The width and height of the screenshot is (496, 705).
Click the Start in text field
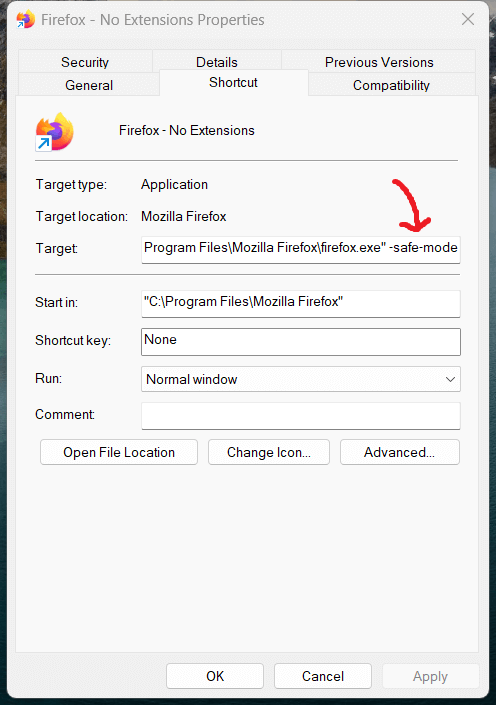300,303
